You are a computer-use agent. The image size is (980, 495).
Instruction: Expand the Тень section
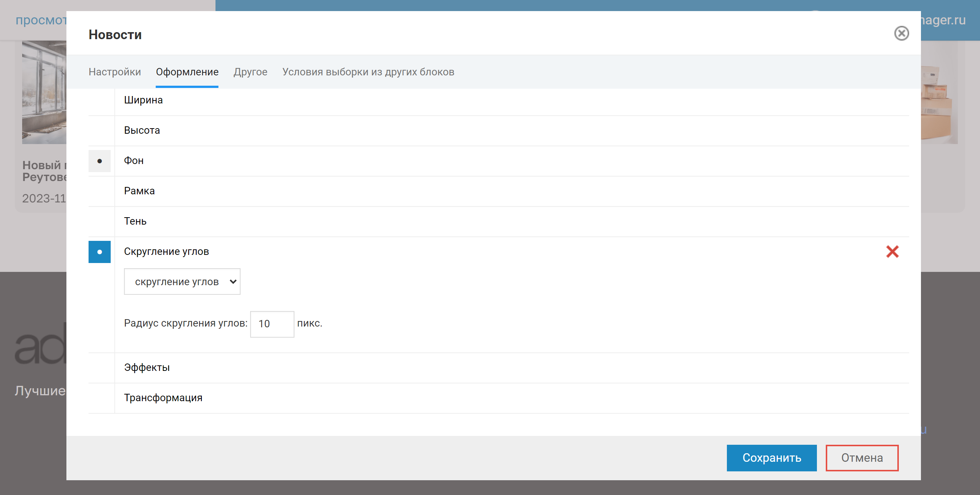135,221
